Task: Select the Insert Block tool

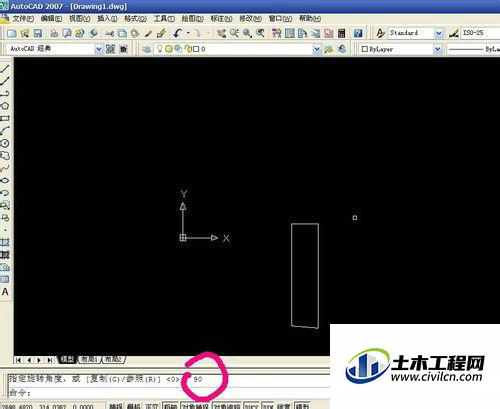Action: coord(5,205)
